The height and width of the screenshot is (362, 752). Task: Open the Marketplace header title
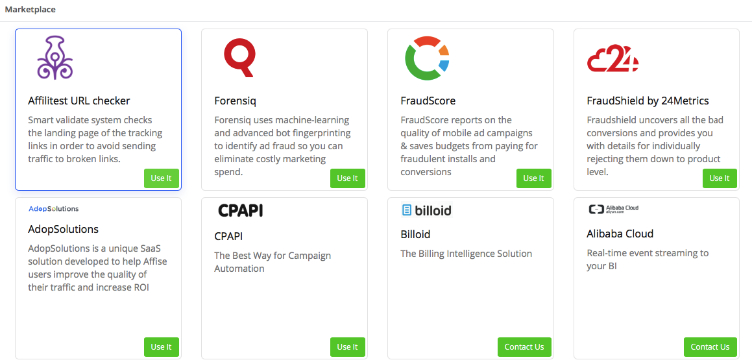30,9
